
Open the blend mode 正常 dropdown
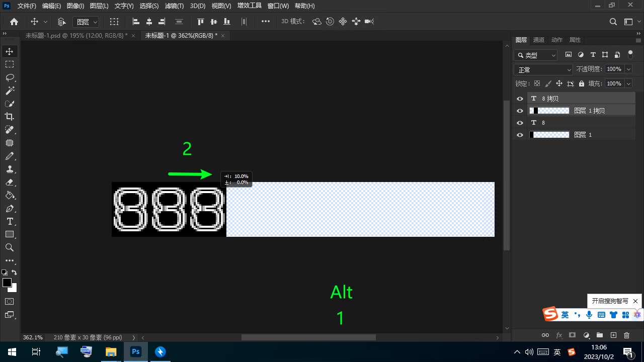(543, 70)
